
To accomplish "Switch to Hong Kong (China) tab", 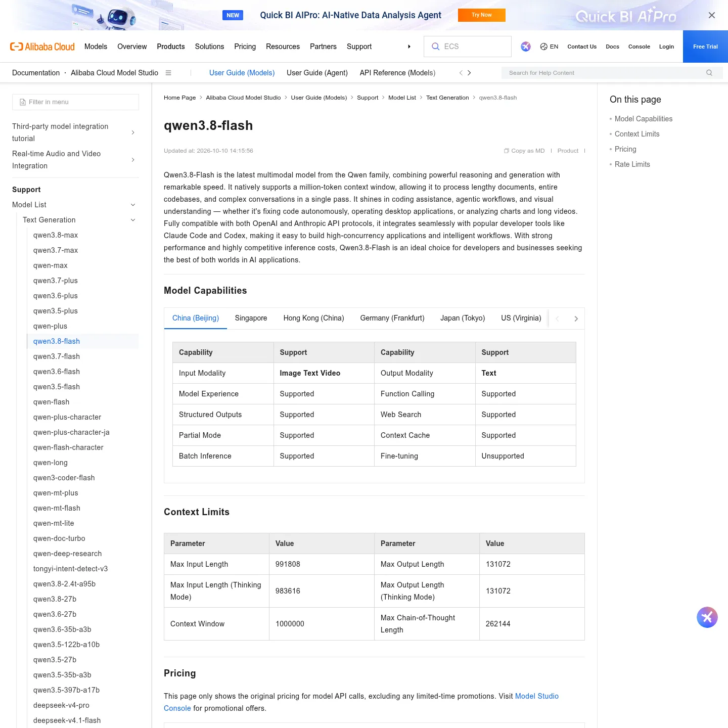I will [313, 318].
